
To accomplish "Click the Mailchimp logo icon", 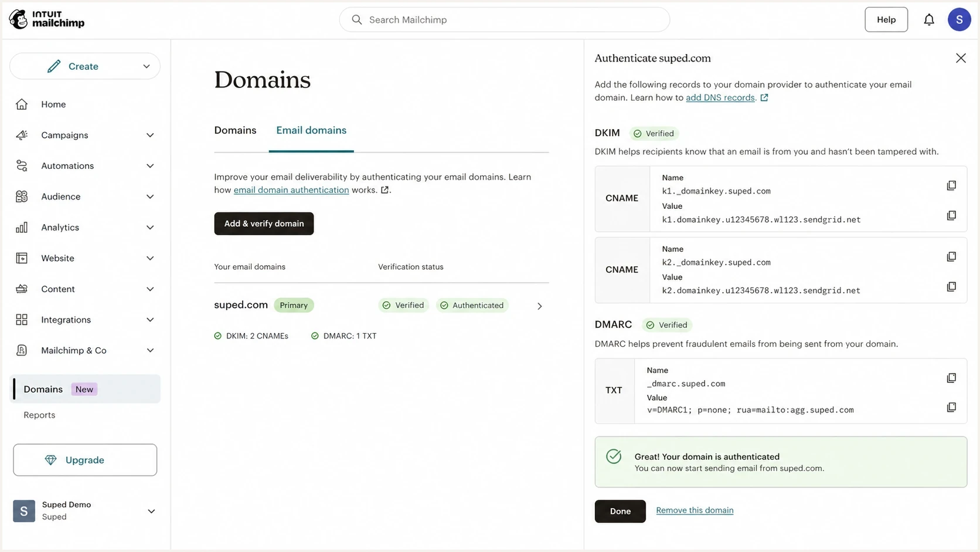I will [18, 19].
